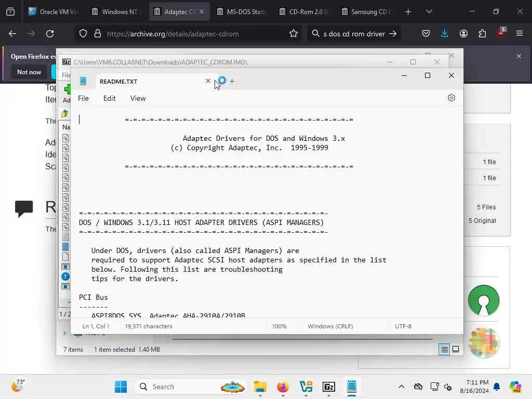Viewport: 532px width, 399px height.
Task: Open the Firefox extensions puzzle icon
Action: [x=482, y=34]
